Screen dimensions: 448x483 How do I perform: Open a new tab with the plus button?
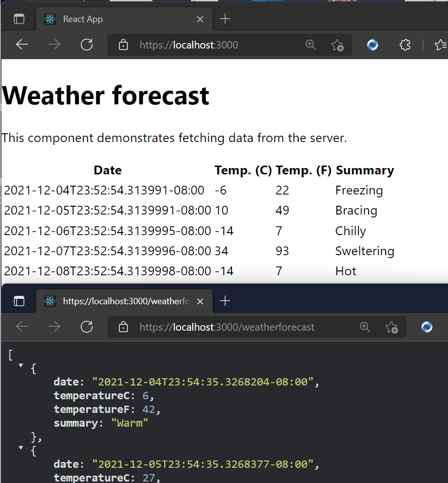coord(225,19)
